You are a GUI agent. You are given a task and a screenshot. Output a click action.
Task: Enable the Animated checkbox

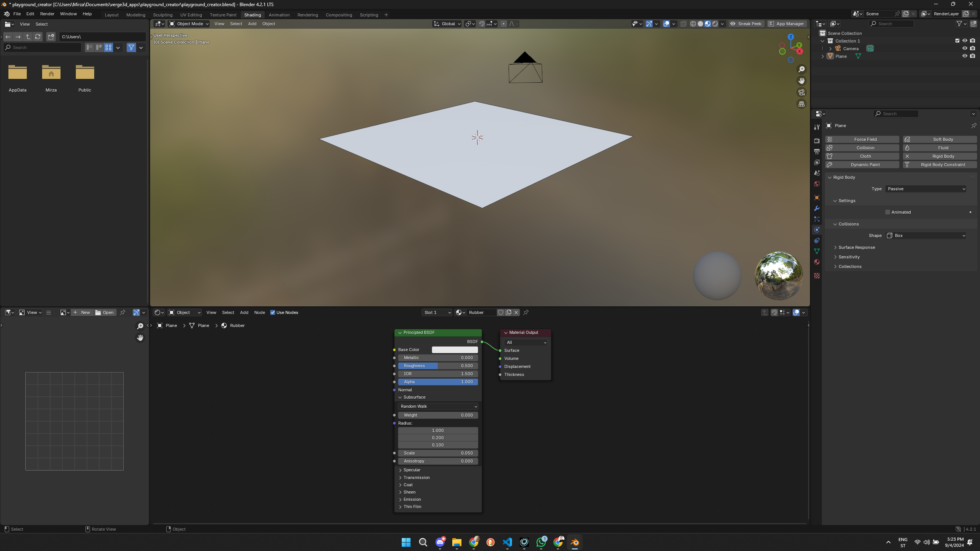click(888, 212)
